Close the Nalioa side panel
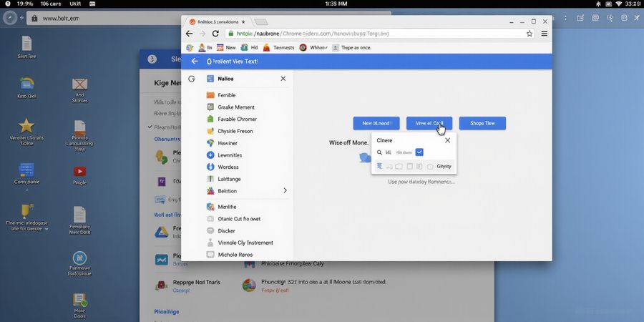This screenshot has width=644, height=322. click(x=283, y=79)
